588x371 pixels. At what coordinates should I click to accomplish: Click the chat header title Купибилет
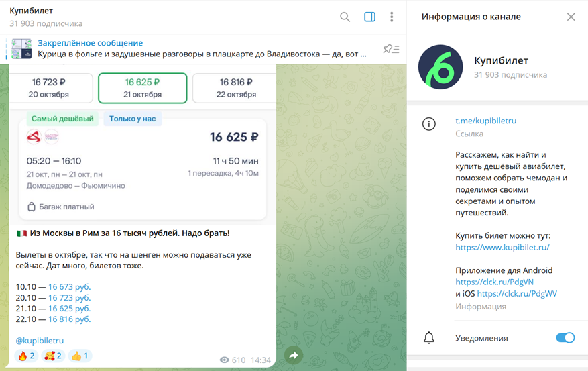point(31,11)
